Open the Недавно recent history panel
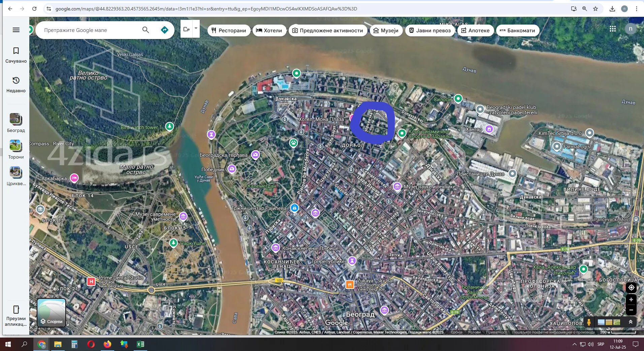This screenshot has height=351, width=644. (16, 85)
